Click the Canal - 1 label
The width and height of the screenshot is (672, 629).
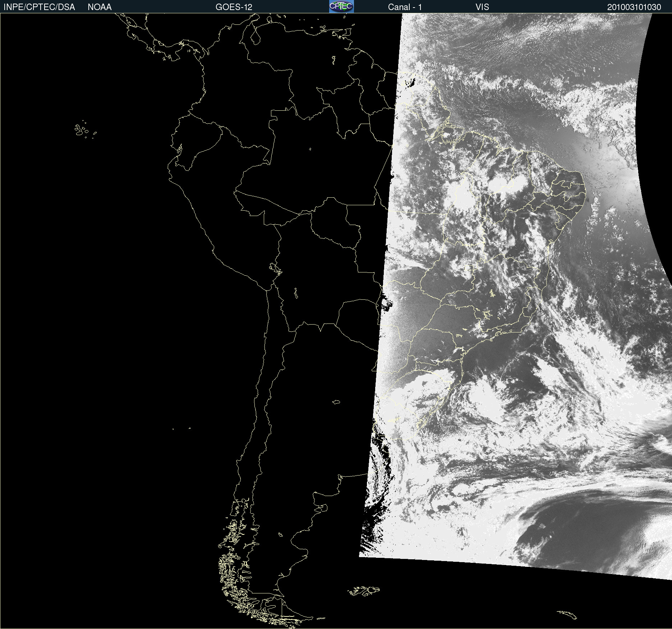pyautogui.click(x=405, y=7)
